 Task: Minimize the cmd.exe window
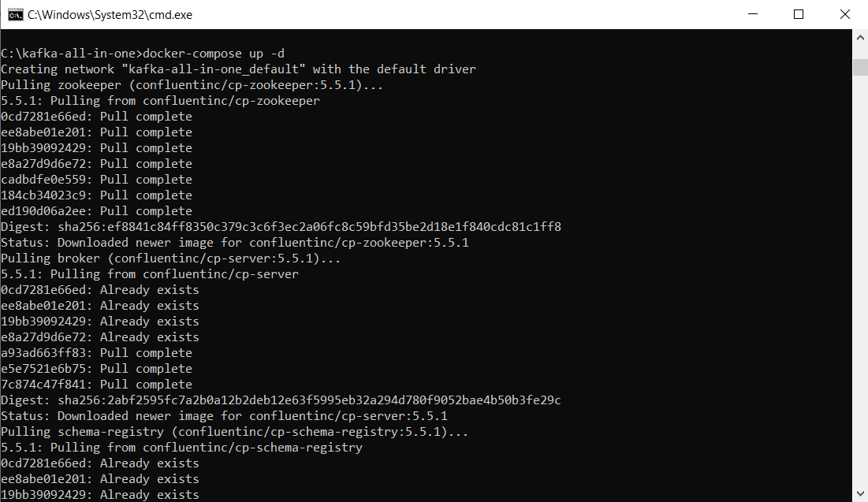pyautogui.click(x=752, y=14)
